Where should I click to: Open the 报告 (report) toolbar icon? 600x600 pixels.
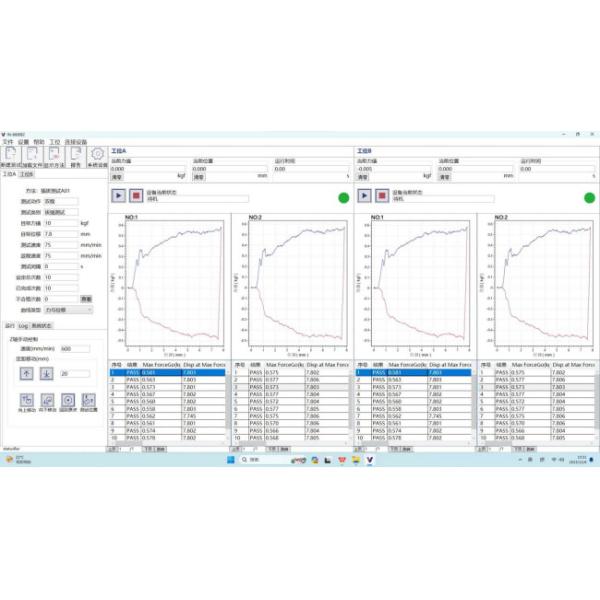click(76, 155)
